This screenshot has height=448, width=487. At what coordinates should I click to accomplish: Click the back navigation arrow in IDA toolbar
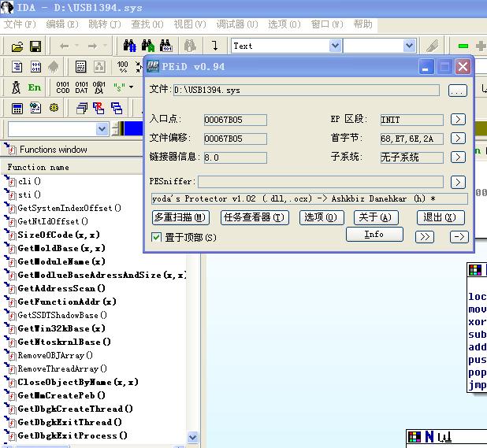tap(65, 46)
